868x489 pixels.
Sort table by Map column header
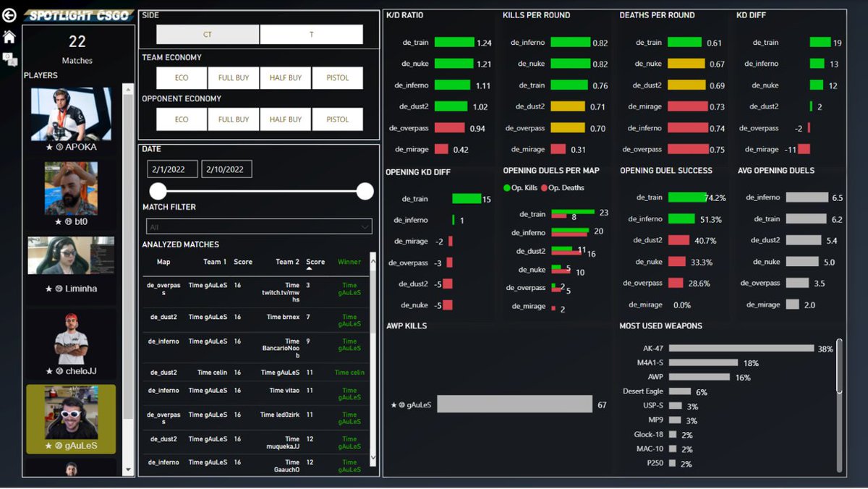(163, 262)
